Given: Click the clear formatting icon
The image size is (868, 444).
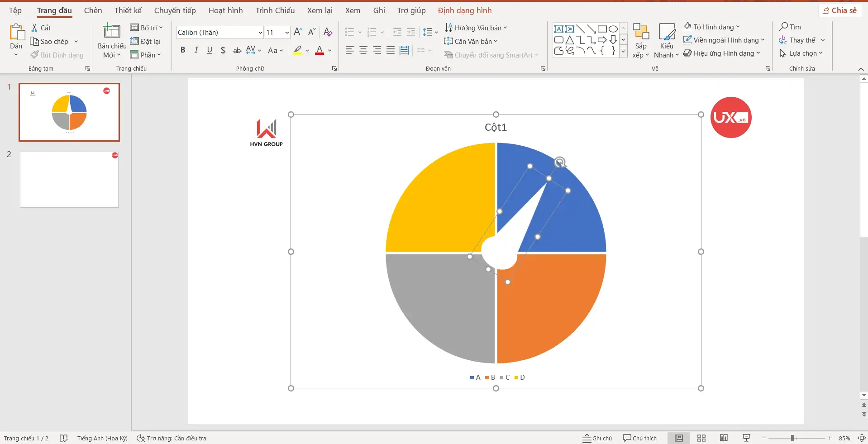Looking at the screenshot, I should tap(328, 32).
